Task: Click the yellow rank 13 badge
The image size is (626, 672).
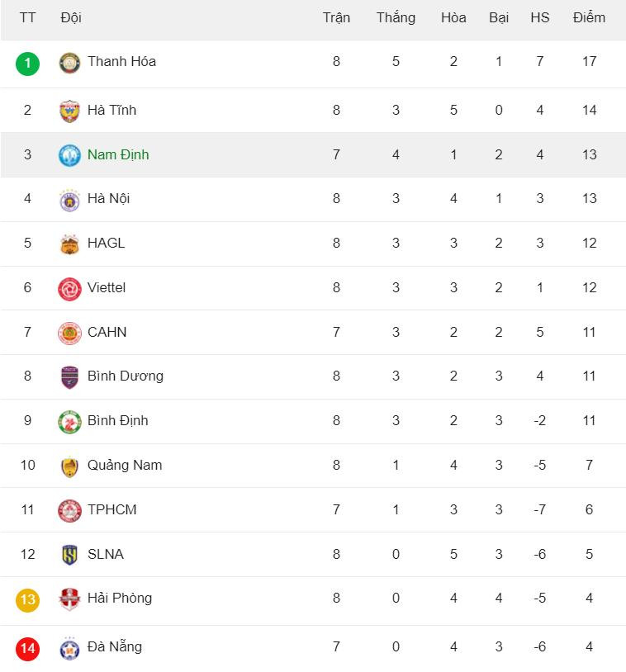Action: pyautogui.click(x=27, y=599)
